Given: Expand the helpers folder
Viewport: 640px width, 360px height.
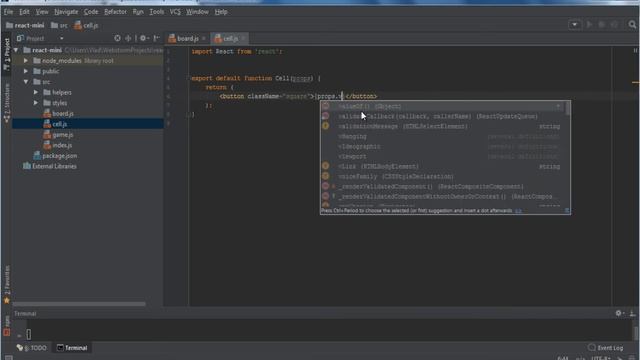Looking at the screenshot, I should pos(36,93).
